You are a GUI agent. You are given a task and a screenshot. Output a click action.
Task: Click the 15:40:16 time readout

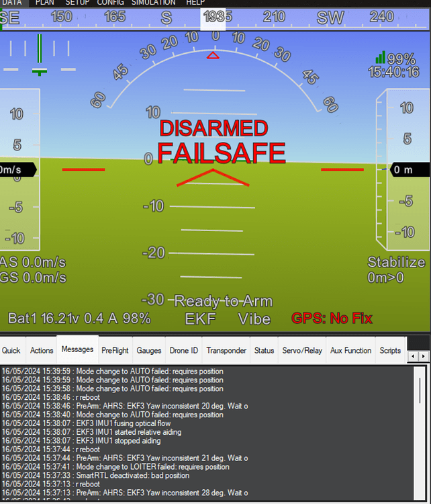click(x=393, y=72)
